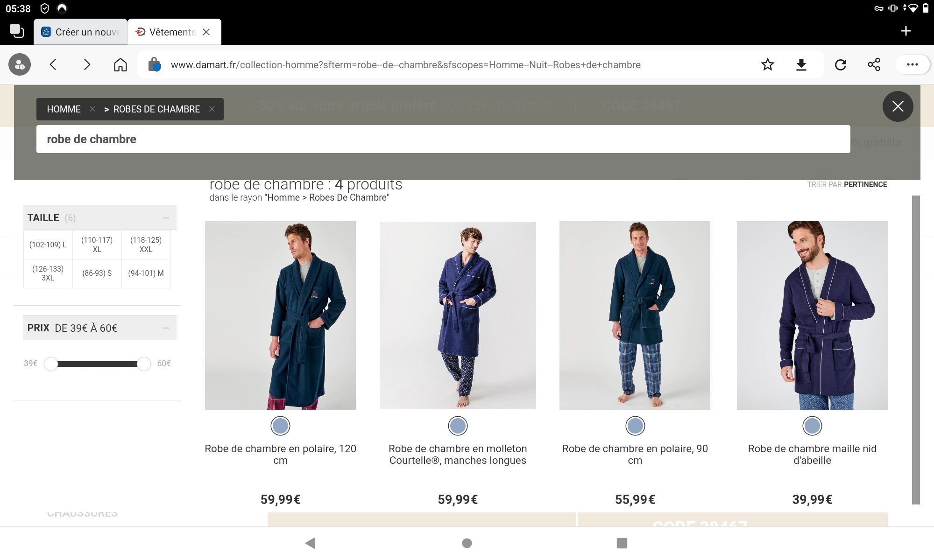Viewport: 934px width, 560px height.
Task: Close the search overlay with the round X
Action: click(x=898, y=106)
